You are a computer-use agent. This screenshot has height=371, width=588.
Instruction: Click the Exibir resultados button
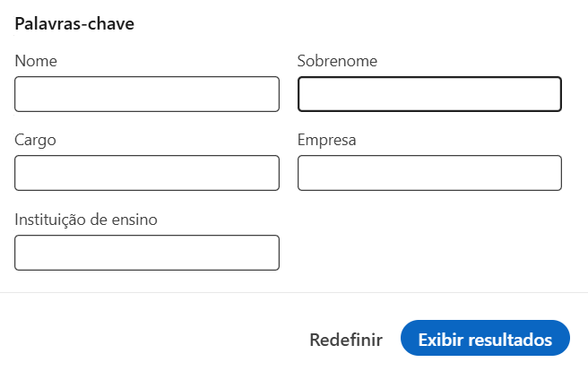pyautogui.click(x=485, y=338)
